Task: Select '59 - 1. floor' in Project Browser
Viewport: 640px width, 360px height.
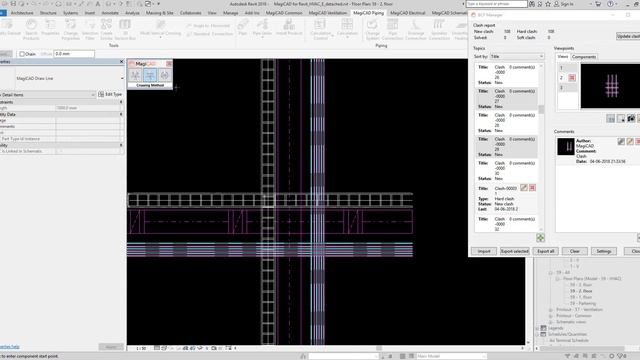Action: pyautogui.click(x=580, y=297)
